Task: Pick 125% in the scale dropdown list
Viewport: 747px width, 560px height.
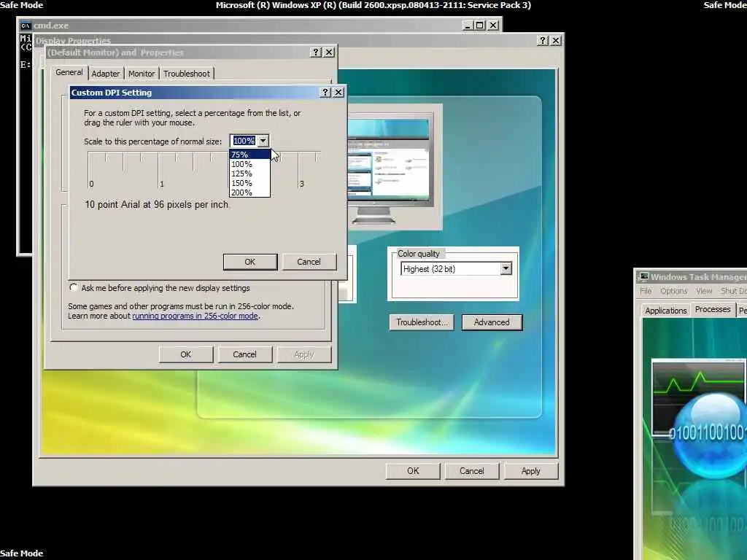Action: (x=249, y=174)
